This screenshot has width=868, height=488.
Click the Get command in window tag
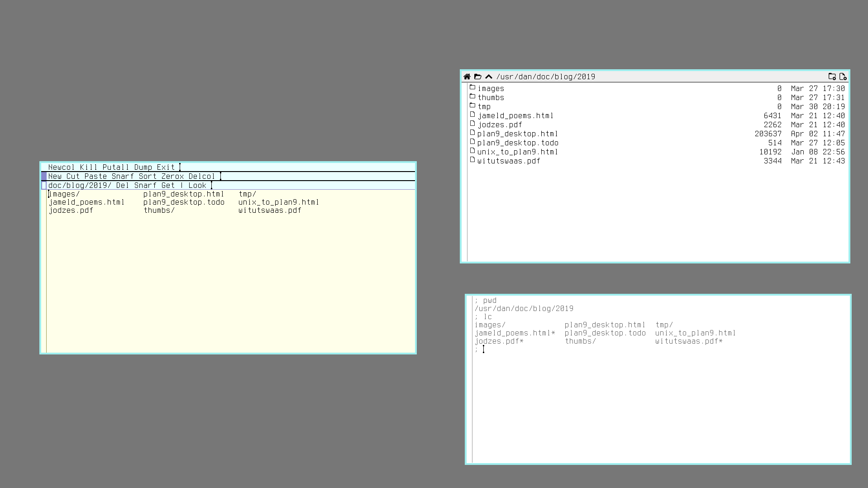tap(168, 185)
